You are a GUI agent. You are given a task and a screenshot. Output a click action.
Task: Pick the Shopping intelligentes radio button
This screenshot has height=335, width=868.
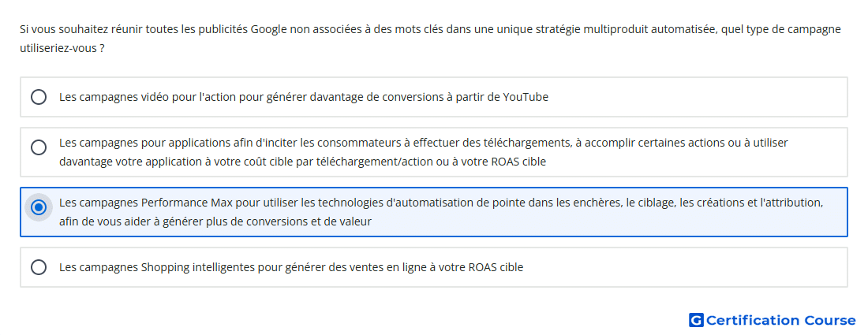pyautogui.click(x=39, y=267)
